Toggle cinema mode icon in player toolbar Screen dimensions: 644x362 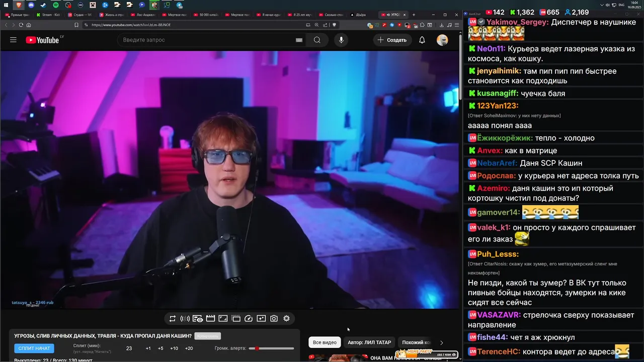(235, 318)
